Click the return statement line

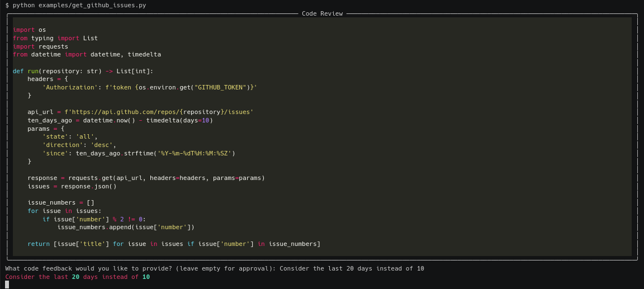[x=174, y=244]
